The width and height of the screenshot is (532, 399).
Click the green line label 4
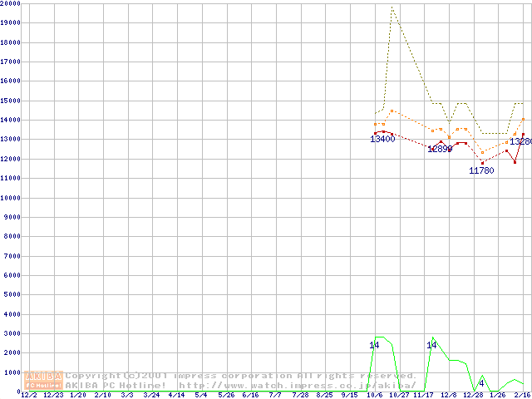click(x=481, y=382)
